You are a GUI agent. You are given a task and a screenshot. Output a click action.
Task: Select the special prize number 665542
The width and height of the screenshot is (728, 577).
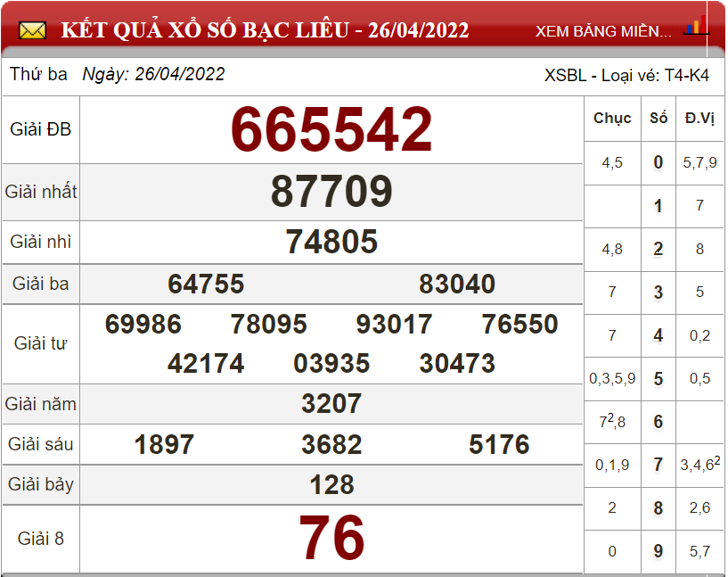click(331, 130)
